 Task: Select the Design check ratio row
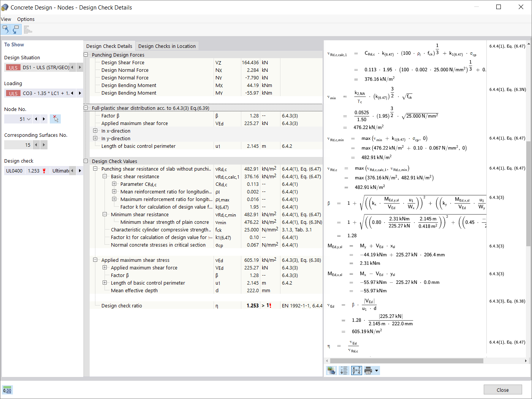coord(206,306)
